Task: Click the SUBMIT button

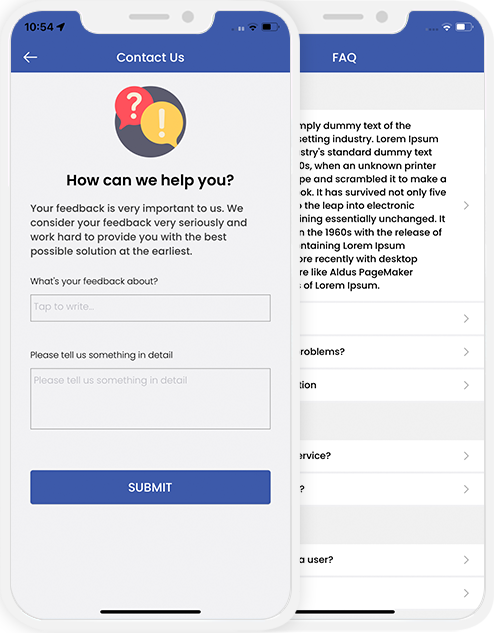Action: [x=150, y=487]
